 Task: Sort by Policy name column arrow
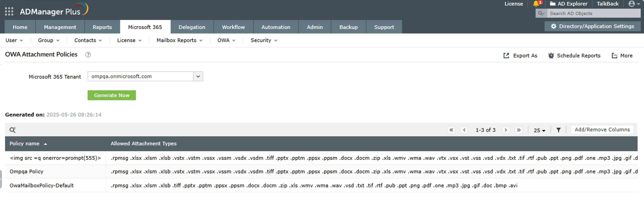45,144
